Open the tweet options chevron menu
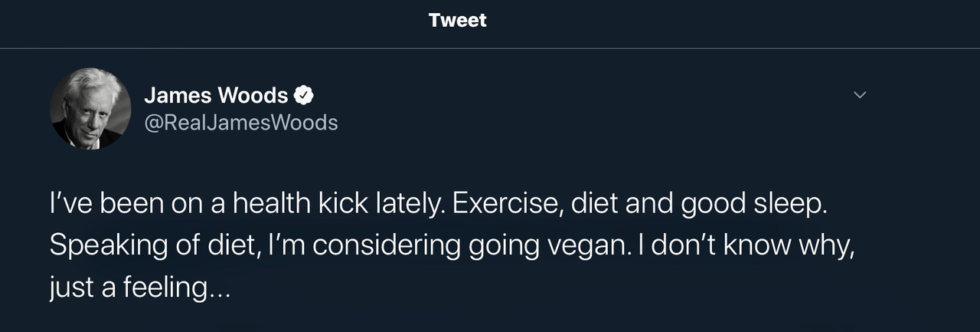Viewport: 980px width, 332px height. coord(860,95)
